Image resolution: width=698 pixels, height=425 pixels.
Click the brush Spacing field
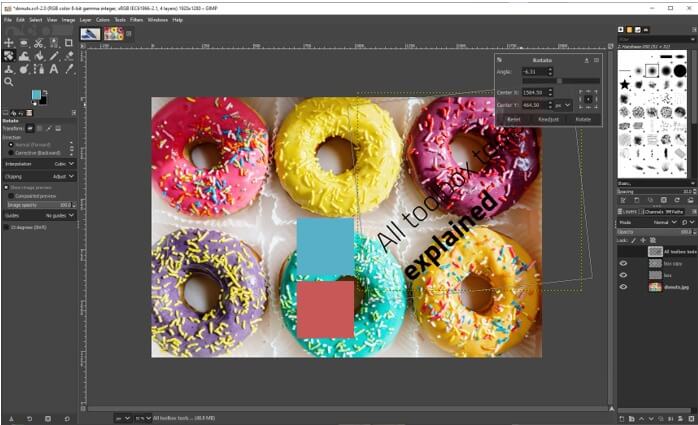point(655,191)
